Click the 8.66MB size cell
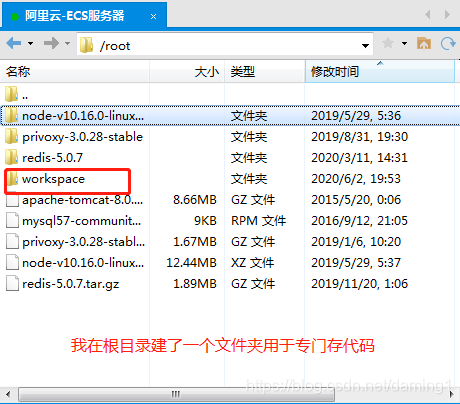Image resolution: width=460 pixels, height=404 pixels. (195, 200)
